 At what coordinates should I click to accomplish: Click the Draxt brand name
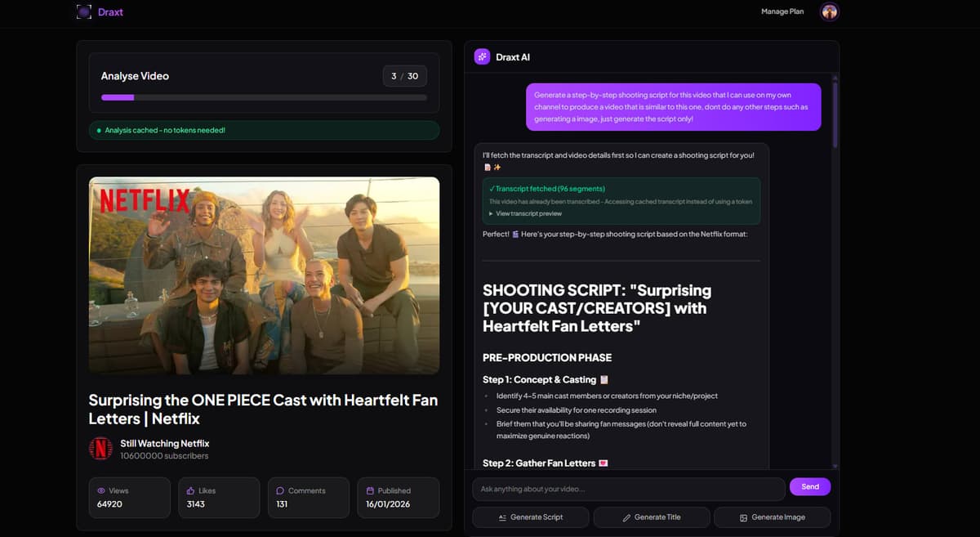111,12
